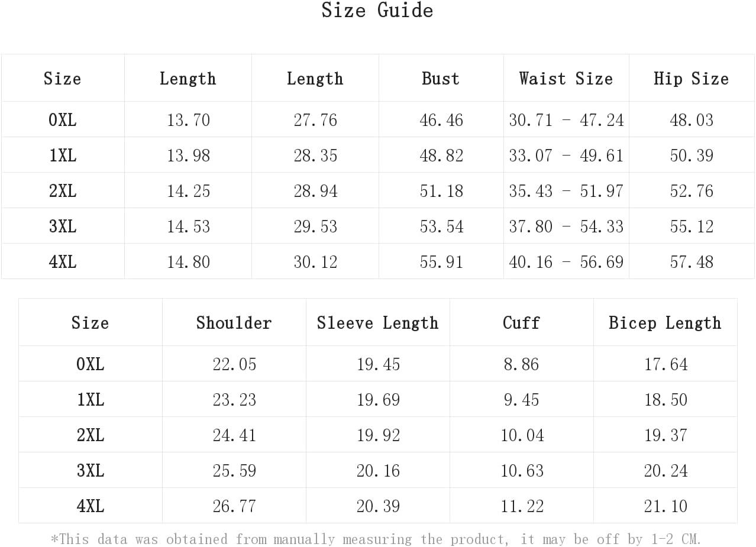756x547 pixels.
Task: Click the 4XL hip value 57.48
Action: coord(692,262)
